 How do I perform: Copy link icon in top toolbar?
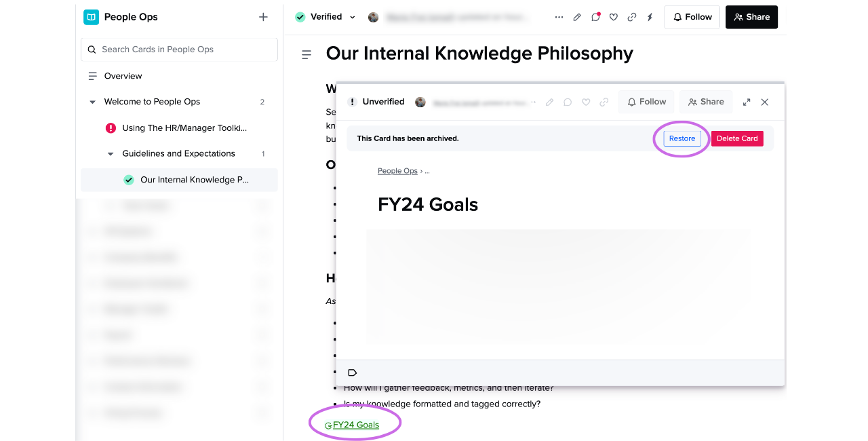[632, 17]
